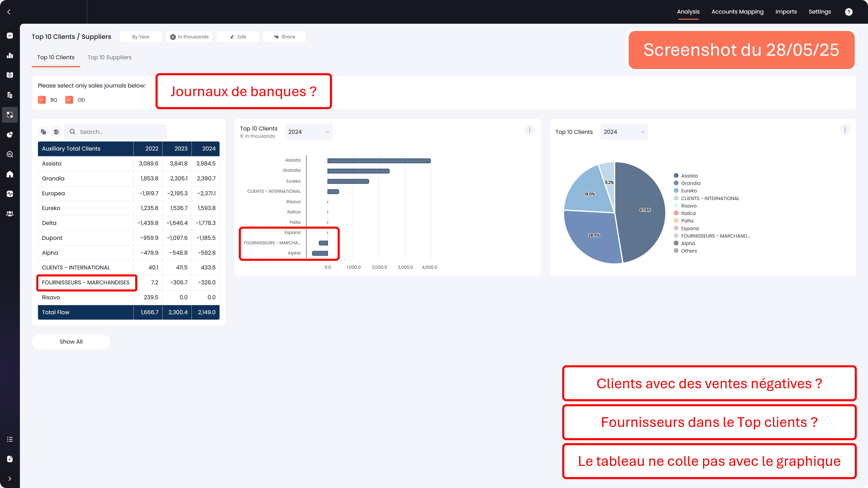868x488 pixels.
Task: Click the help question mark icon
Action: click(x=849, y=12)
